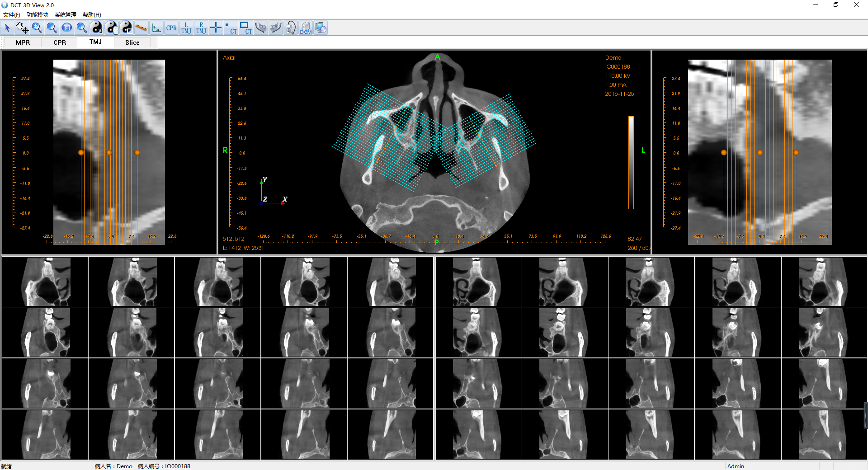Select the angle measurement tool
Screen dimensions: 868x470
click(156, 28)
